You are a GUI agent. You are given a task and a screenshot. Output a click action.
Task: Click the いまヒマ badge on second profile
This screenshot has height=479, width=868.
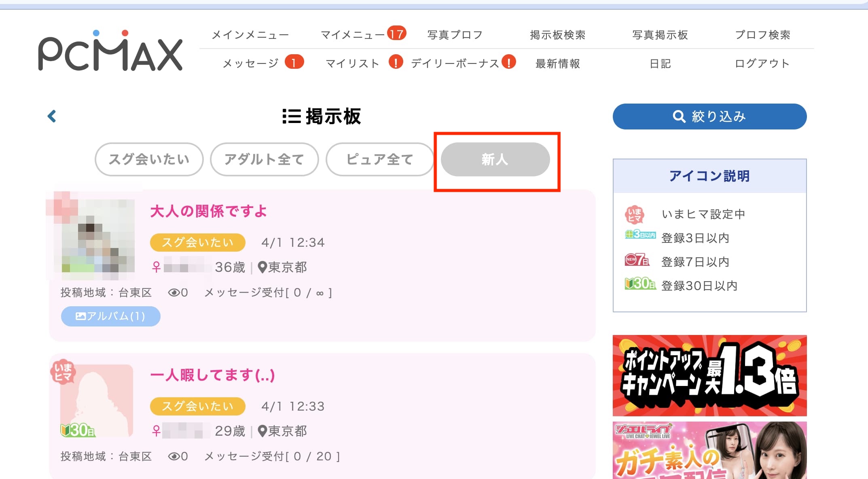(x=63, y=371)
